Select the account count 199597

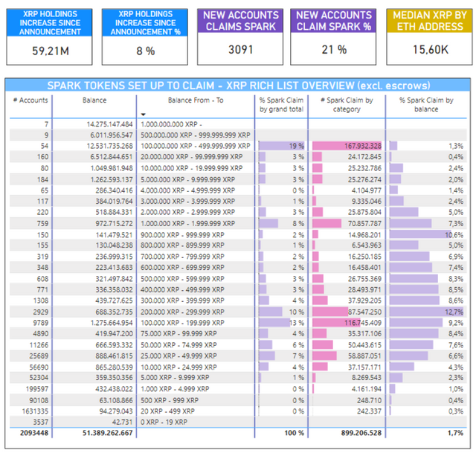(x=37, y=389)
